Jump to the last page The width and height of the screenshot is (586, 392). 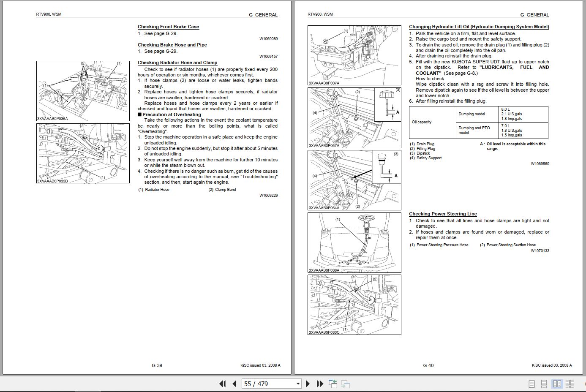tap(320, 384)
